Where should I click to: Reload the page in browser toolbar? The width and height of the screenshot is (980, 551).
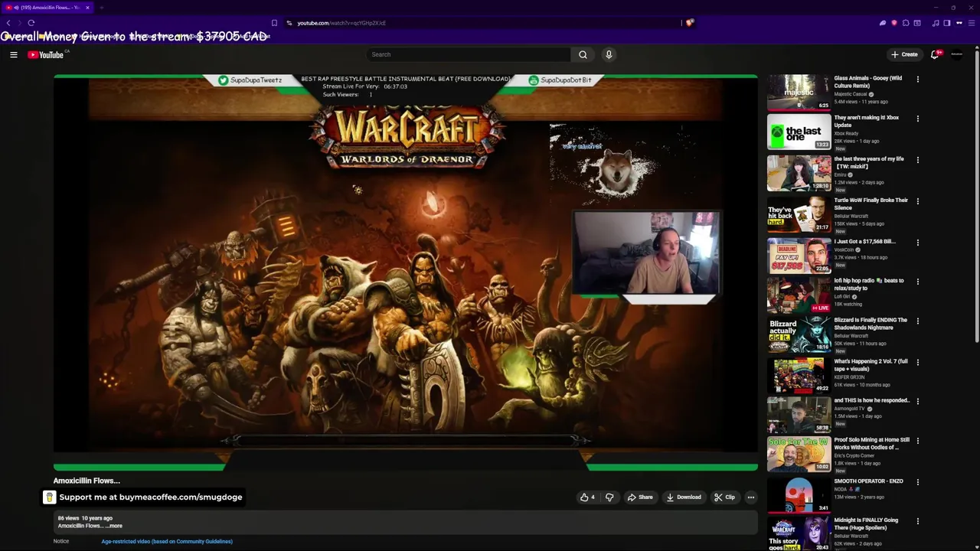tap(31, 23)
